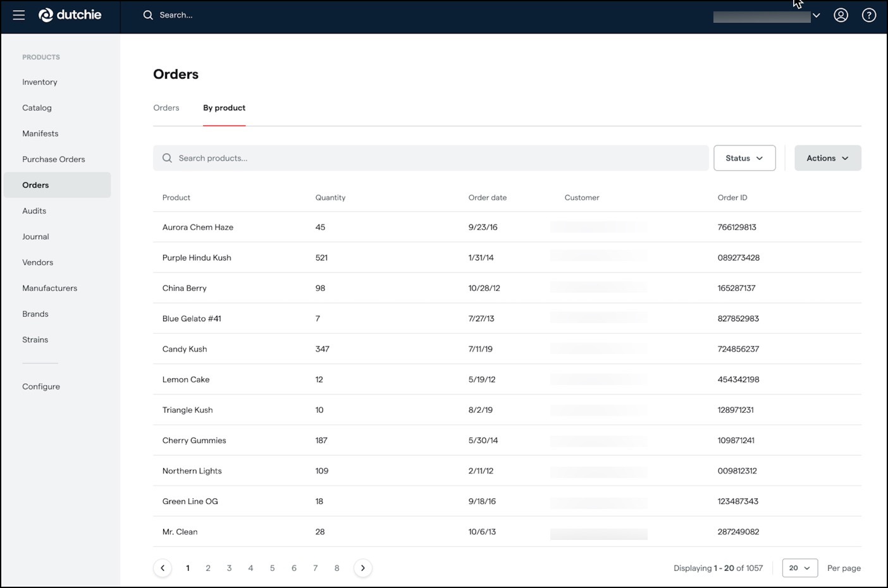Go to Manifests in sidebar
The width and height of the screenshot is (888, 588).
point(40,133)
